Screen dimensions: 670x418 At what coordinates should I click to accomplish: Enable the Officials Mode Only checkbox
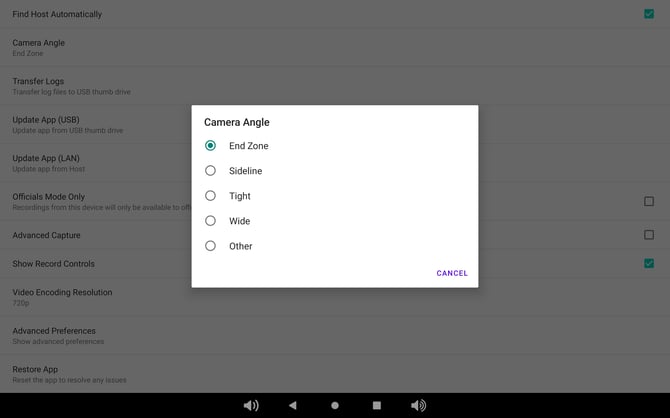649,201
